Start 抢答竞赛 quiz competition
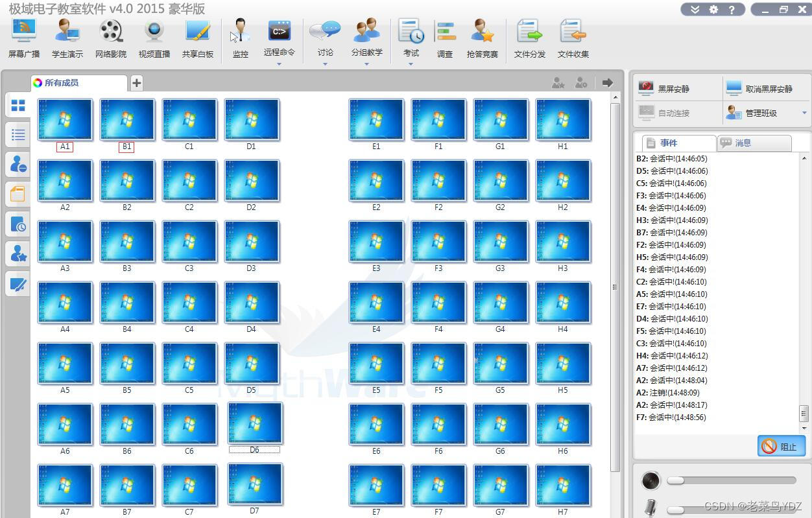This screenshot has width=812, height=518. pos(483,39)
